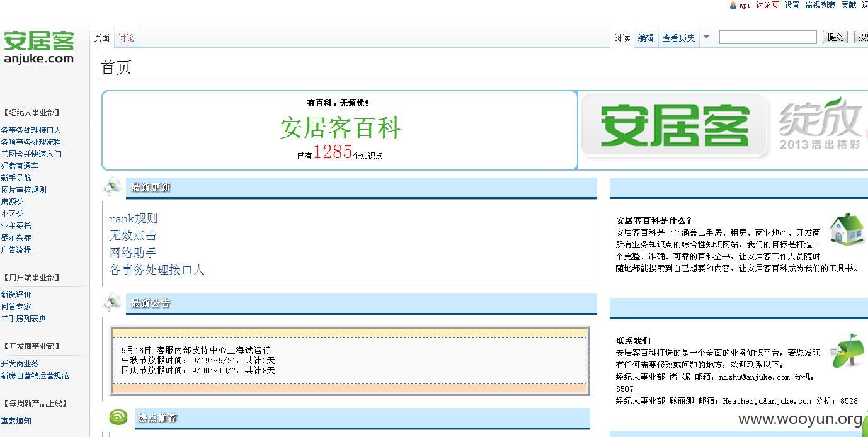This screenshot has height=437, width=868.
Task: Click the 国庆节放假时间 notice line
Action: pos(198,370)
